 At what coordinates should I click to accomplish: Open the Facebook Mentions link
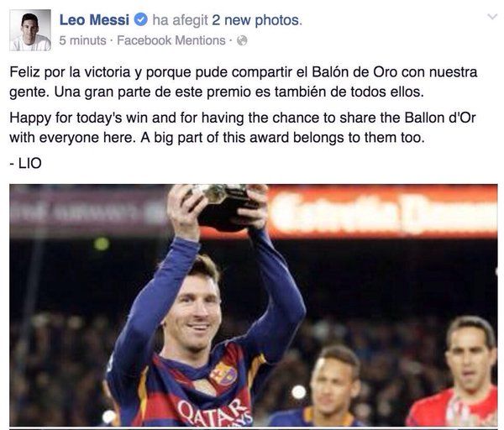171,40
